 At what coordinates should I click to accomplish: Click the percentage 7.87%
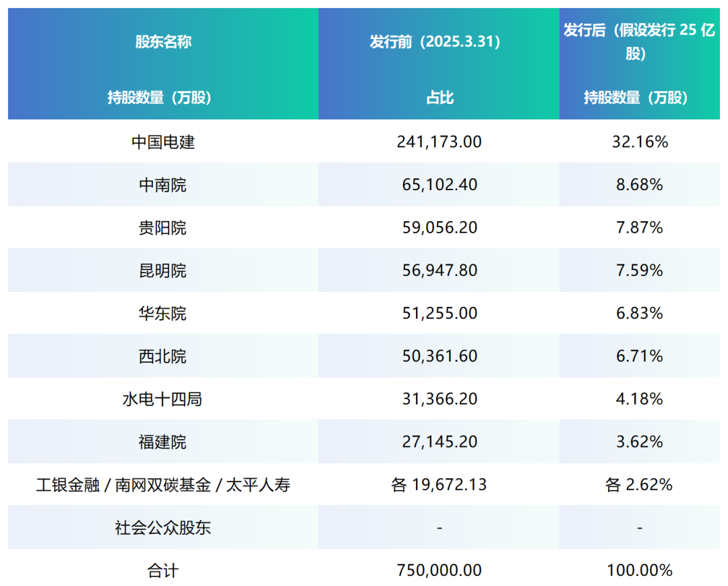tap(640, 227)
